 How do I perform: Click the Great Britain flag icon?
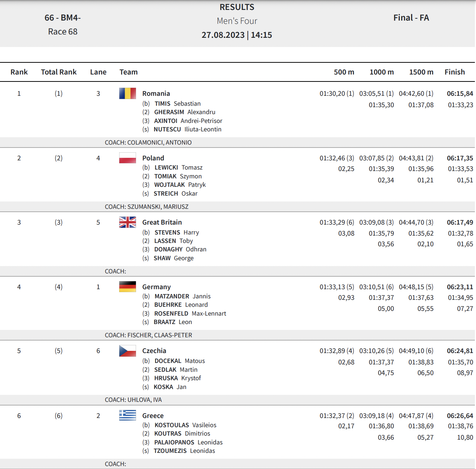point(127,222)
